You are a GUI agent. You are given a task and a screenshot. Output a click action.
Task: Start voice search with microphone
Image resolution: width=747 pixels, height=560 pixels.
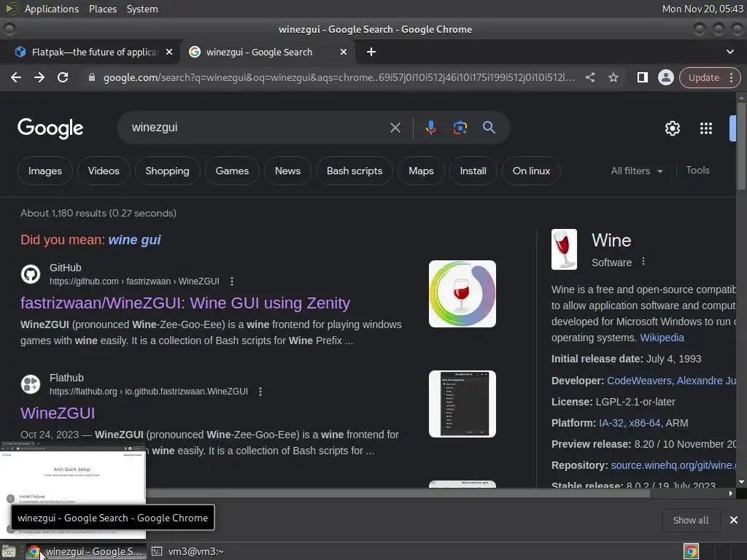(x=430, y=128)
